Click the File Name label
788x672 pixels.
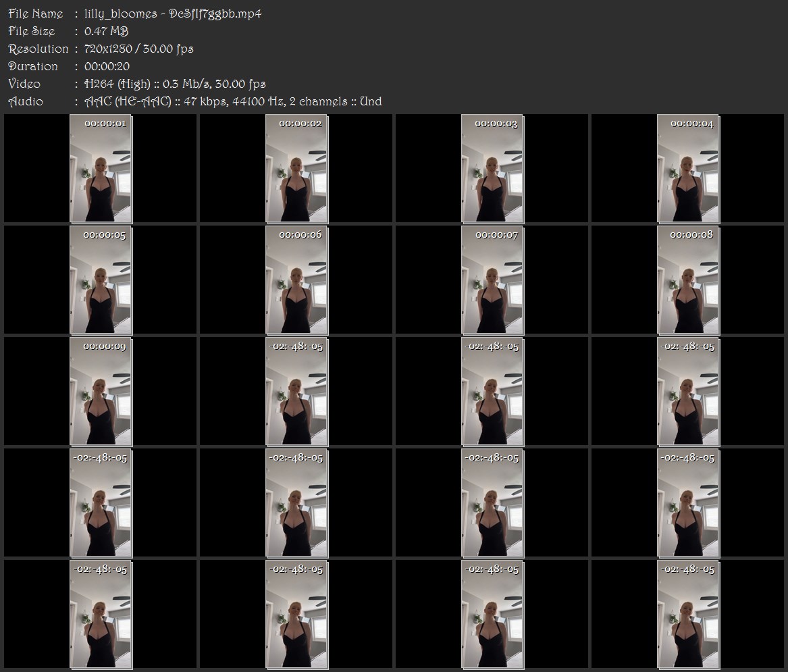click(36, 14)
